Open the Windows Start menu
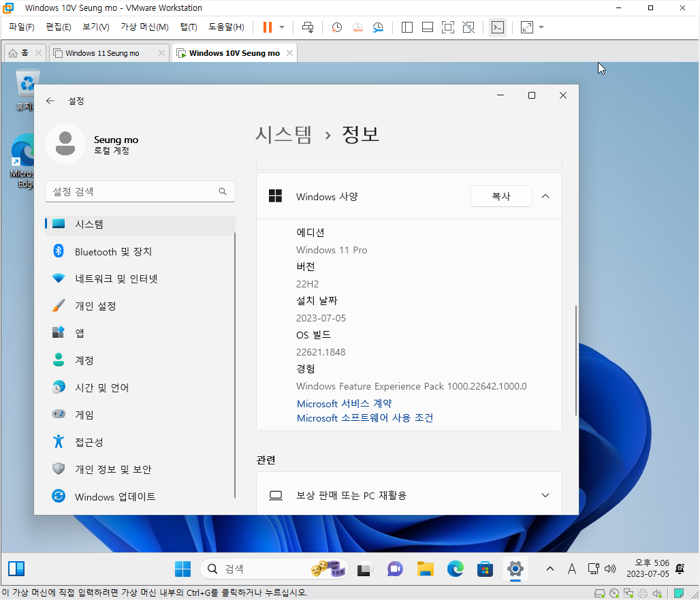Viewport: 700px width, 600px height. pyautogui.click(x=182, y=569)
